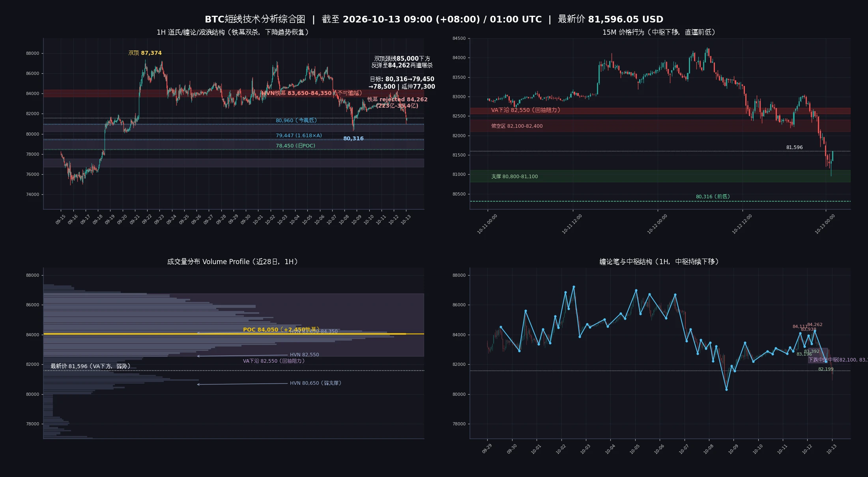868x477 pixels.
Task: Click the 80,960 今晨低 level label
Action: click(296, 120)
